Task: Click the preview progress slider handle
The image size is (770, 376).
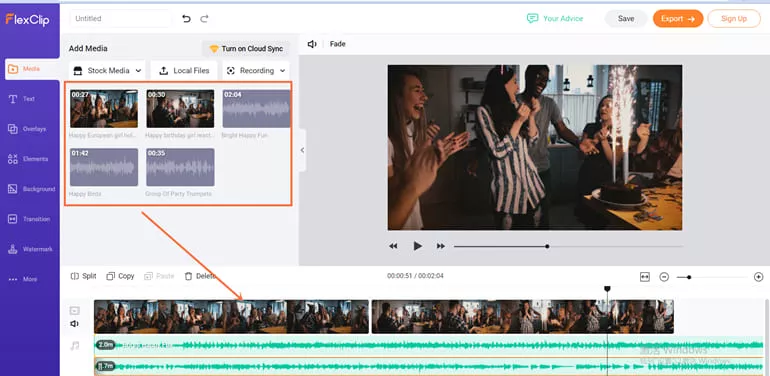Action: 547,246
